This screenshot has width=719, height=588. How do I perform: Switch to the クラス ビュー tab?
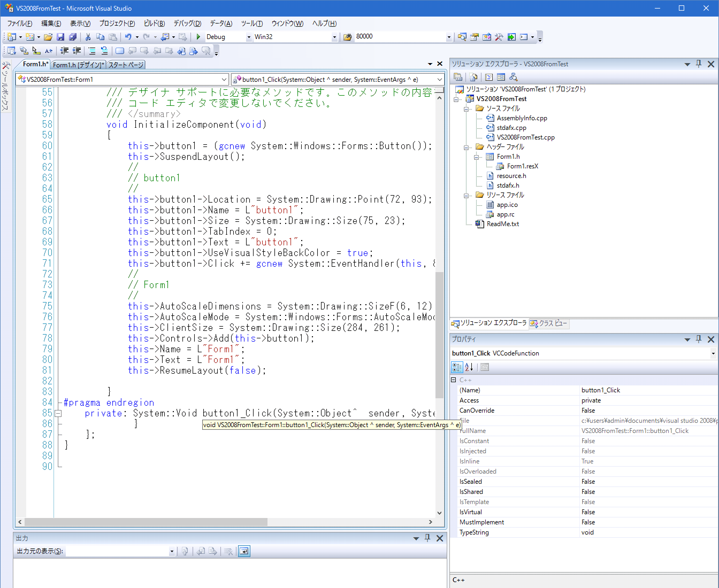[x=549, y=323]
